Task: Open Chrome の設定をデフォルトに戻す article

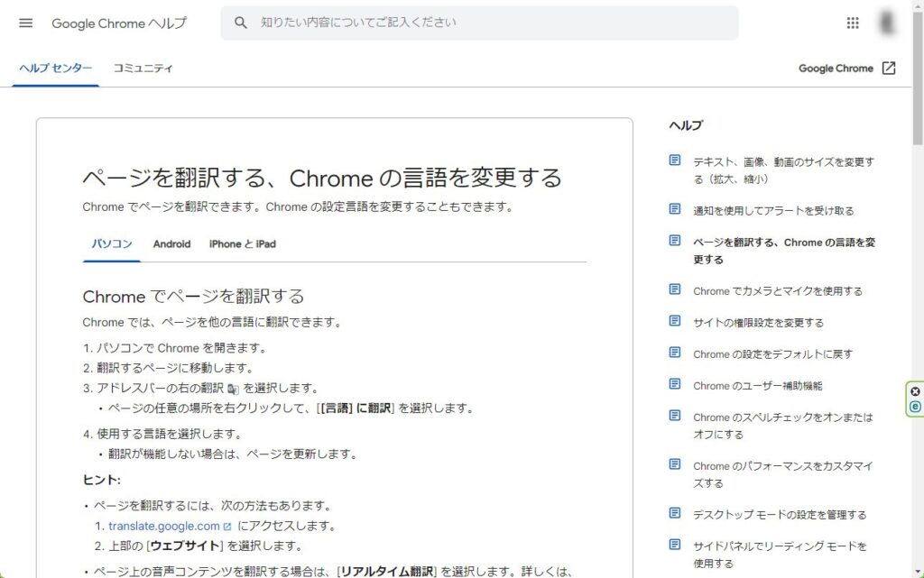Action: pyautogui.click(x=772, y=354)
